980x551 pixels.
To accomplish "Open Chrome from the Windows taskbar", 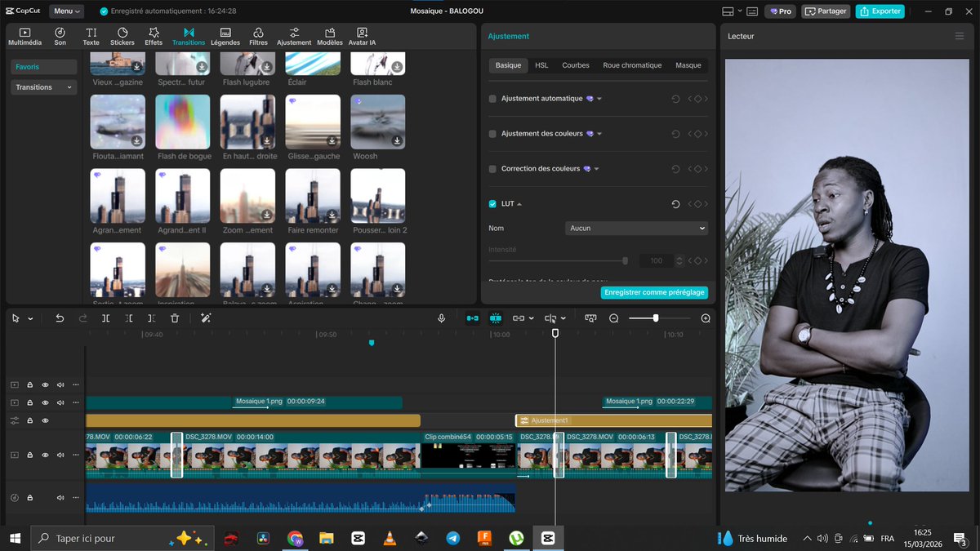I will pyautogui.click(x=295, y=538).
